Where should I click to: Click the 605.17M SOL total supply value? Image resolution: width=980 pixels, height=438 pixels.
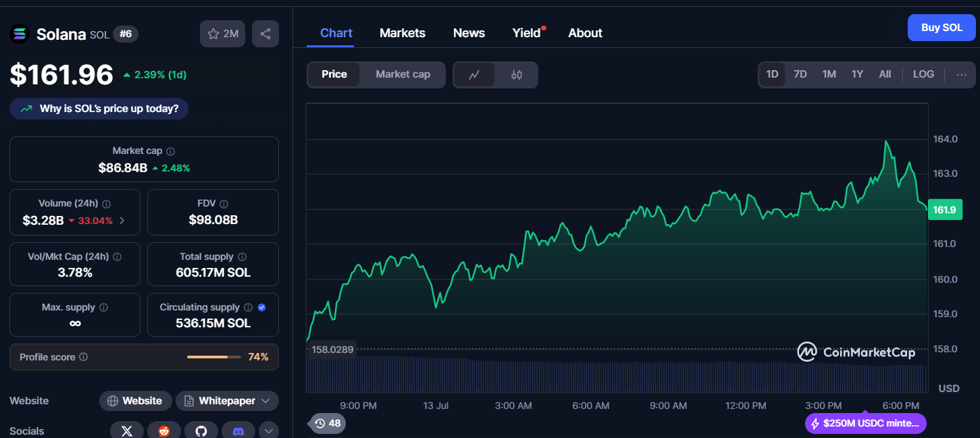pyautogui.click(x=213, y=273)
